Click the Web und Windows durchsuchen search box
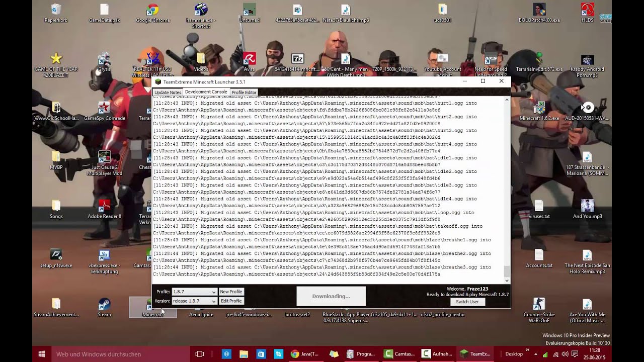 [121, 354]
